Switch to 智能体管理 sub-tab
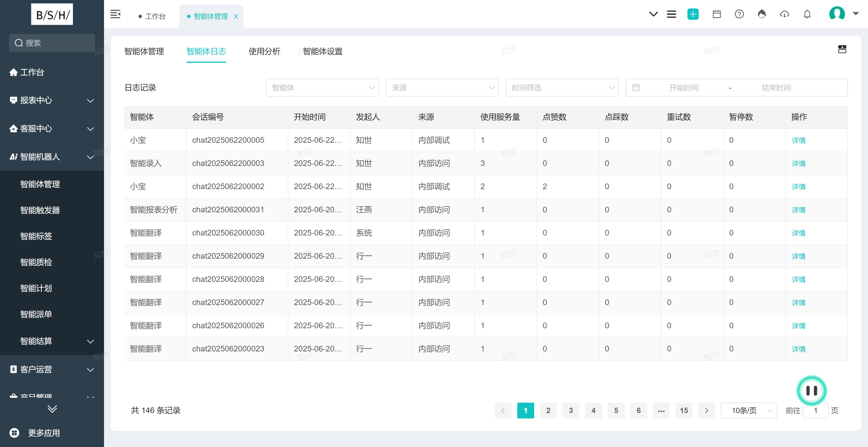The height and width of the screenshot is (447, 868). click(144, 51)
